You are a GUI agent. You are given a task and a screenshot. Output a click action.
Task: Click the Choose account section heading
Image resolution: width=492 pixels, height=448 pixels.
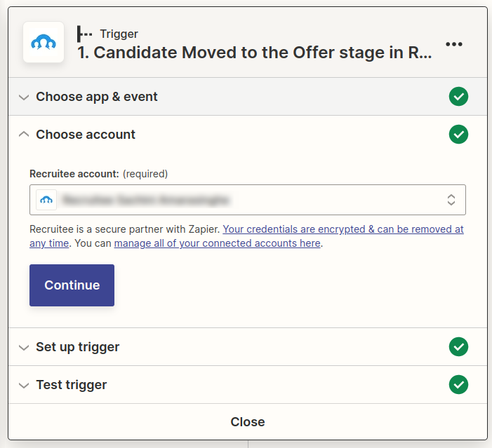click(86, 134)
